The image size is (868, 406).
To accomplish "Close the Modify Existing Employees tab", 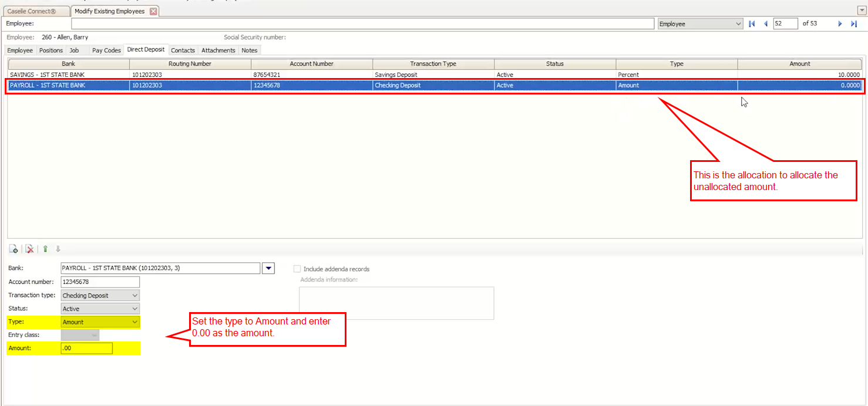I will (x=153, y=11).
